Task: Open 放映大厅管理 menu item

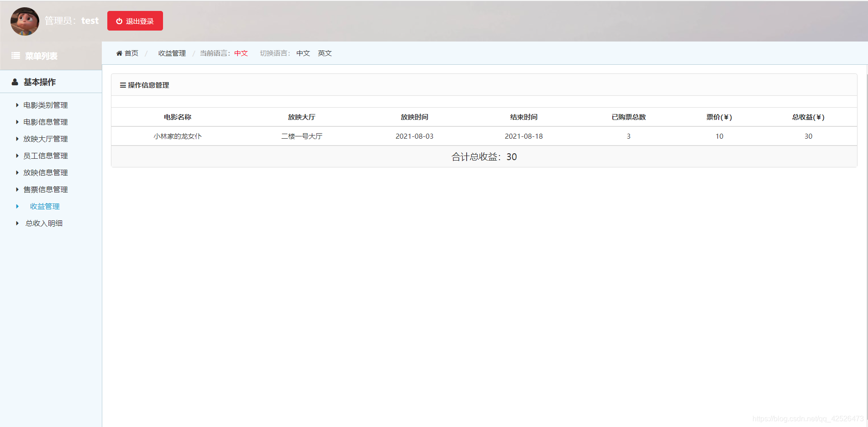Action: pos(46,139)
